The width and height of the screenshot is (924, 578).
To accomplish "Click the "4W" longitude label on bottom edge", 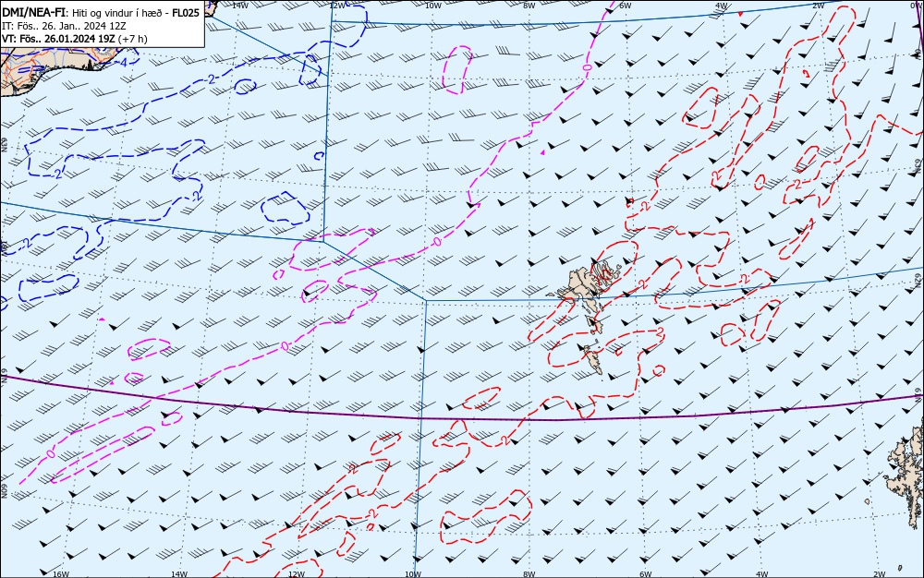I will point(761,574).
